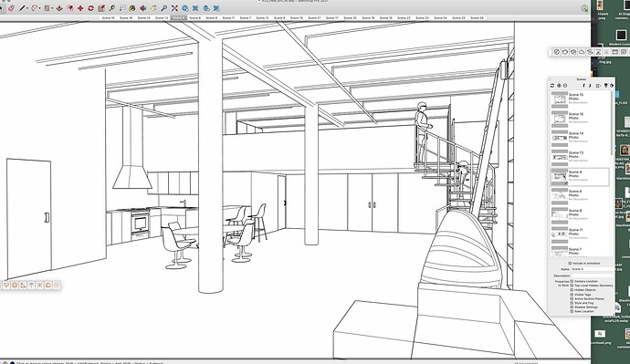This screenshot has height=364, width=630.
Task: Click the Remove Scene minus icon
Action: click(565, 86)
